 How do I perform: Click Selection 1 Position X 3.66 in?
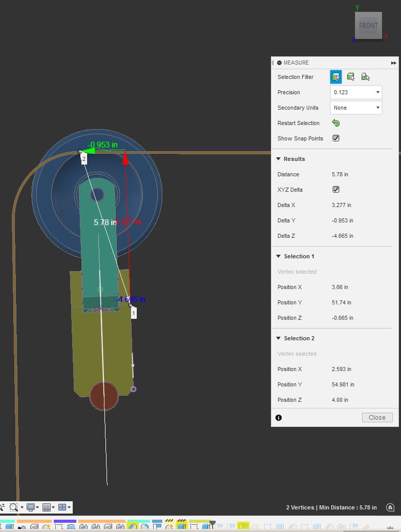[340, 287]
